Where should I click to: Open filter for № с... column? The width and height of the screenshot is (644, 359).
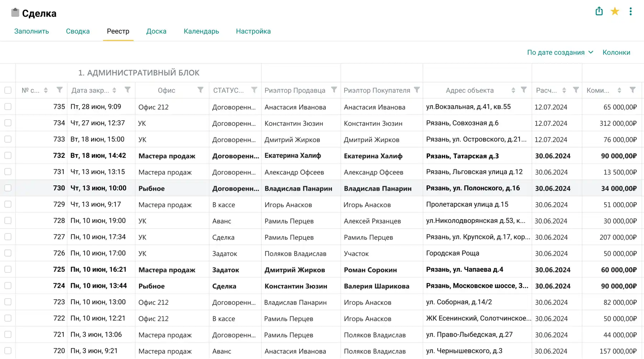(x=60, y=90)
